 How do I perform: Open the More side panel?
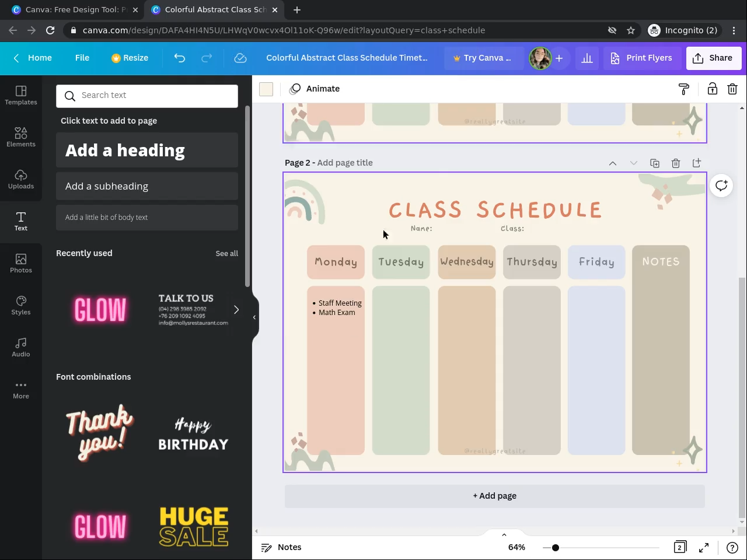(21, 390)
